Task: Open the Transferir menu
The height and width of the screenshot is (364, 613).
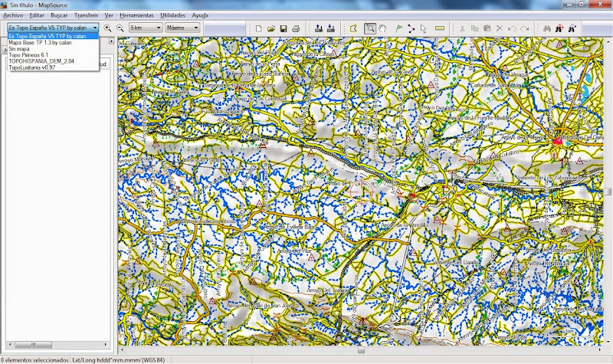Action: (x=86, y=15)
